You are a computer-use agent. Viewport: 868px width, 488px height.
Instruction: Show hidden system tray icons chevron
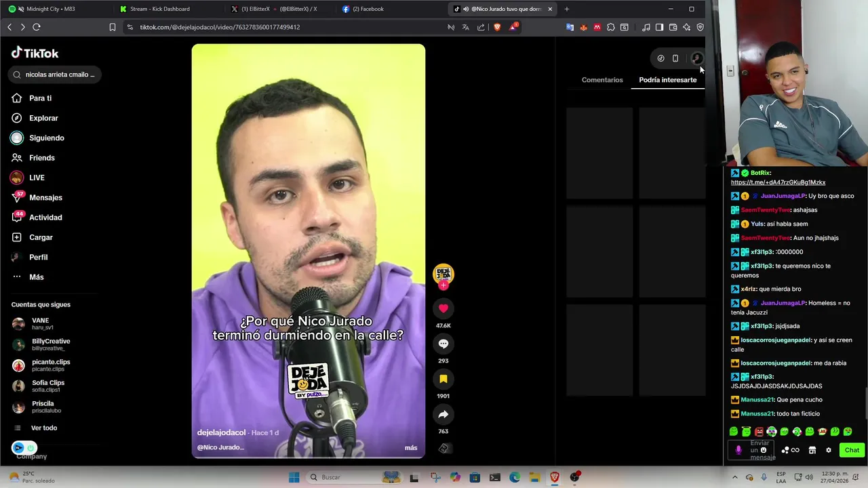[735, 477]
